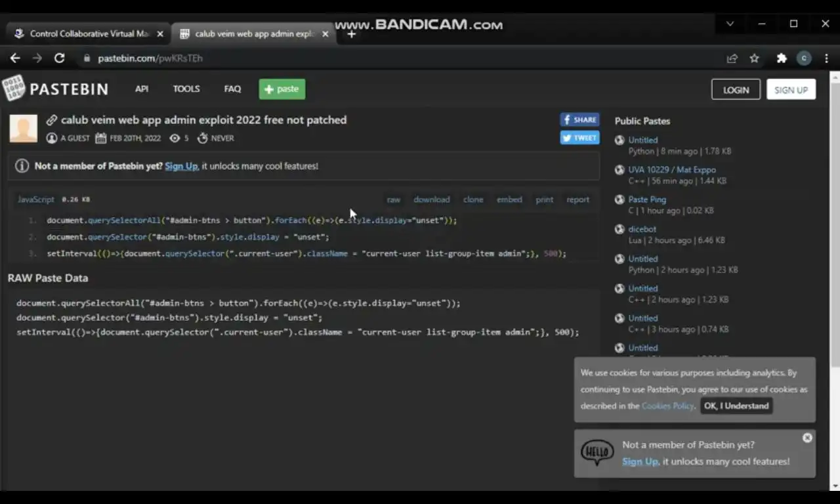Click the LOGIN button
This screenshot has width=840, height=504.
coord(736,90)
